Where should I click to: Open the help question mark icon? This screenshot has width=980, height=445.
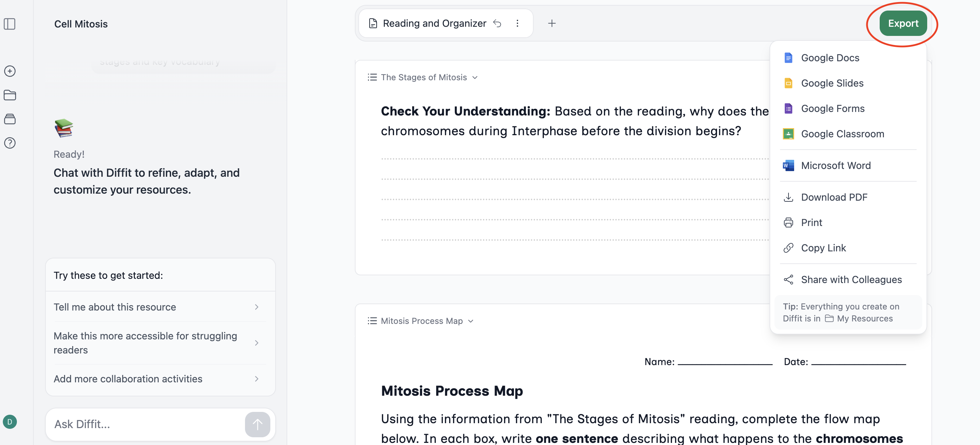(x=10, y=143)
